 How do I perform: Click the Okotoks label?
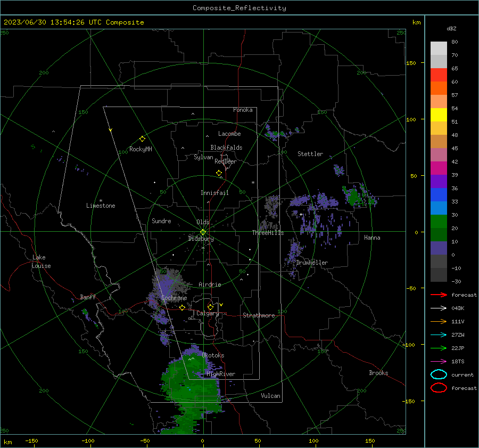213,355
